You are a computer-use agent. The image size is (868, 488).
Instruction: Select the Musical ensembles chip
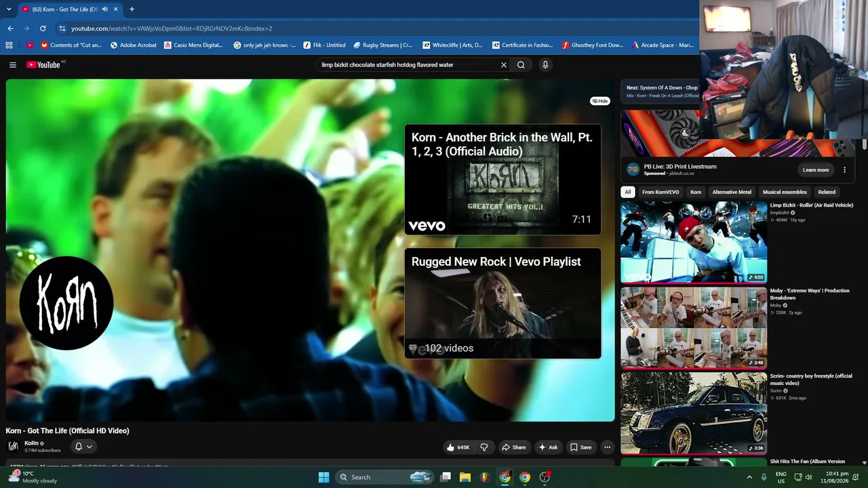tap(785, 192)
